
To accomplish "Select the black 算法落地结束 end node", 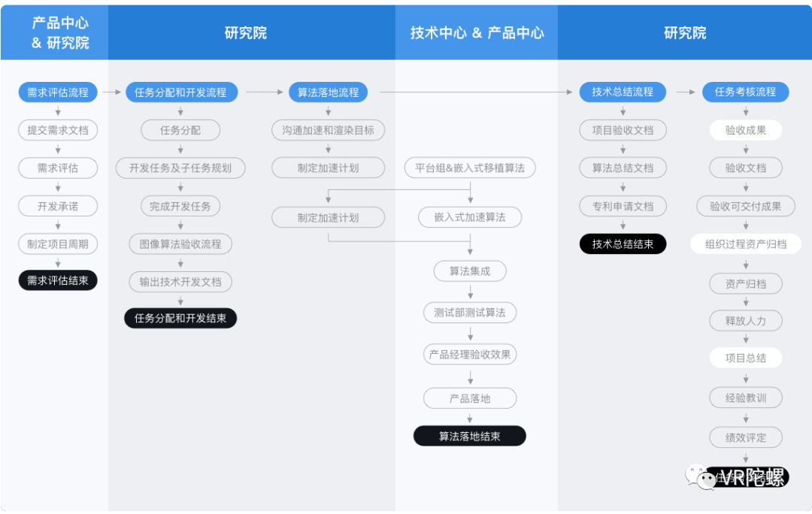I will click(470, 436).
